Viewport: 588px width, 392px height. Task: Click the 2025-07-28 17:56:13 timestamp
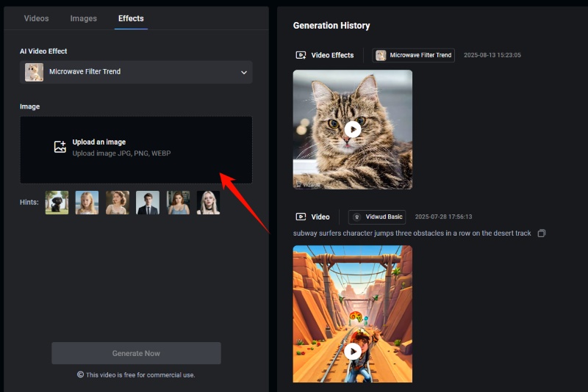(x=443, y=217)
